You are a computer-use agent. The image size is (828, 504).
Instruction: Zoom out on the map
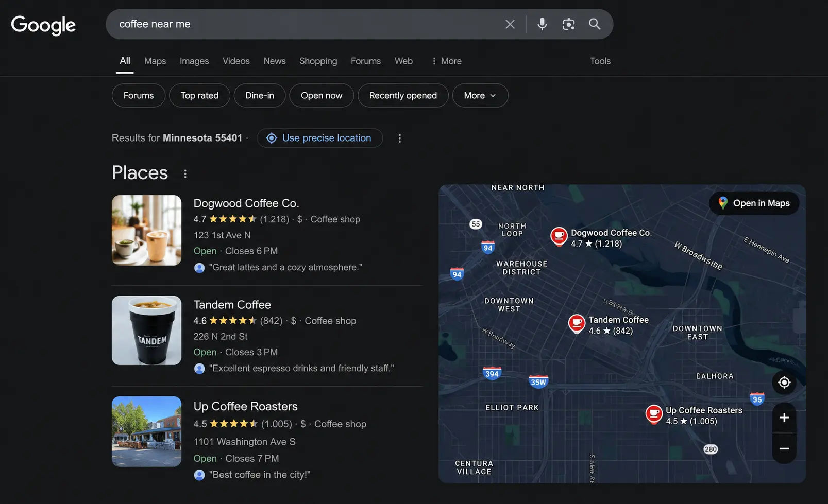pyautogui.click(x=784, y=449)
